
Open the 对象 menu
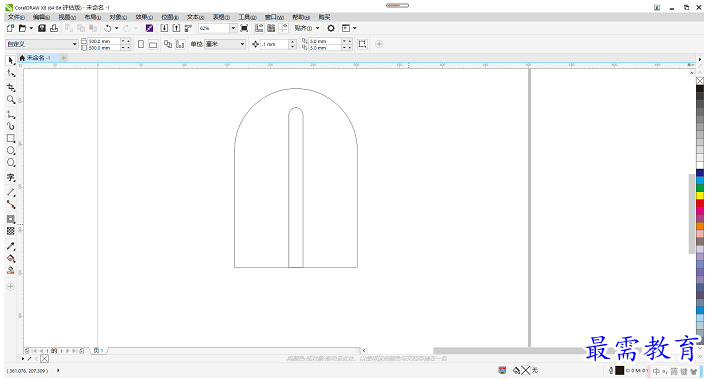click(x=118, y=17)
